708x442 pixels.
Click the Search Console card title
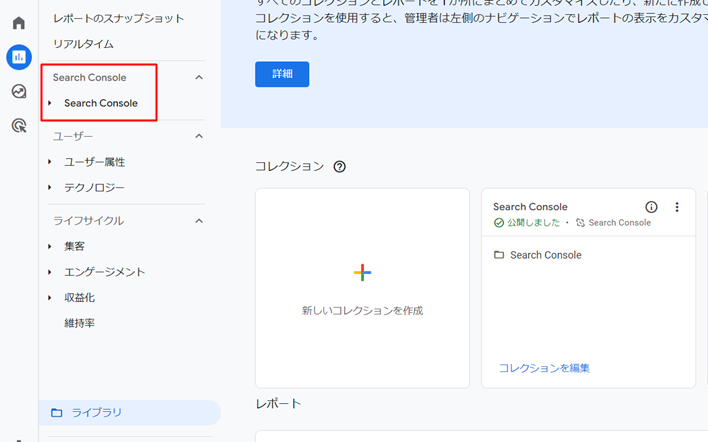coord(530,207)
